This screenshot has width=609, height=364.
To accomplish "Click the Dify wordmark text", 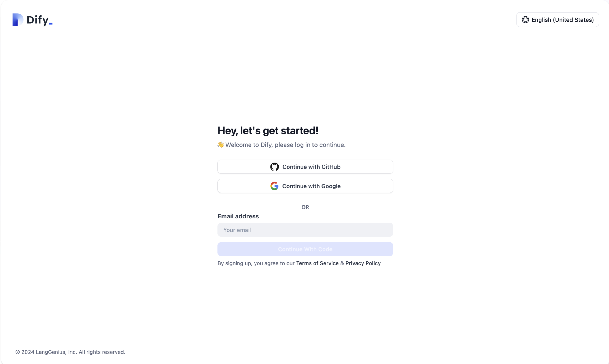I will 38,20.
